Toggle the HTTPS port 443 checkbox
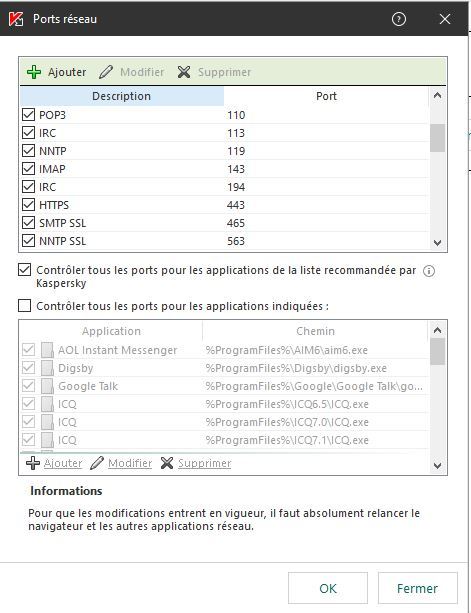471x613 pixels. tap(28, 204)
